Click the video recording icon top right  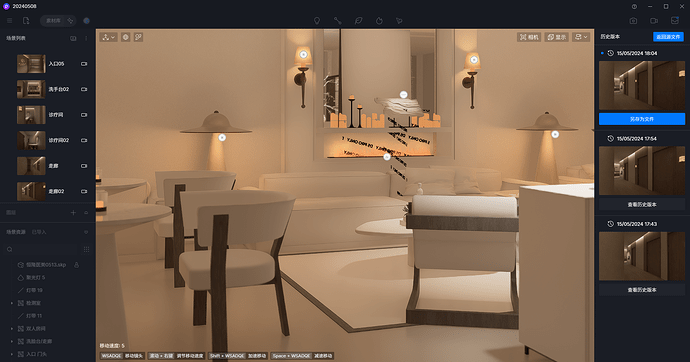tap(654, 21)
